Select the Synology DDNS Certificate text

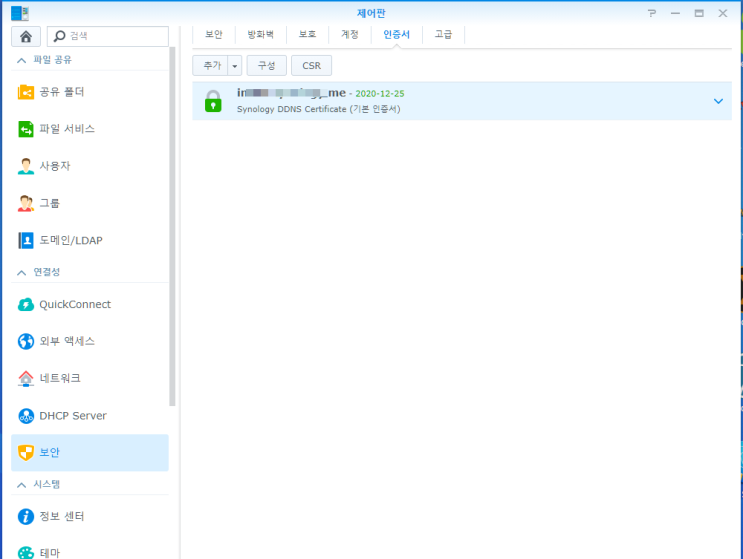[x=318, y=109]
